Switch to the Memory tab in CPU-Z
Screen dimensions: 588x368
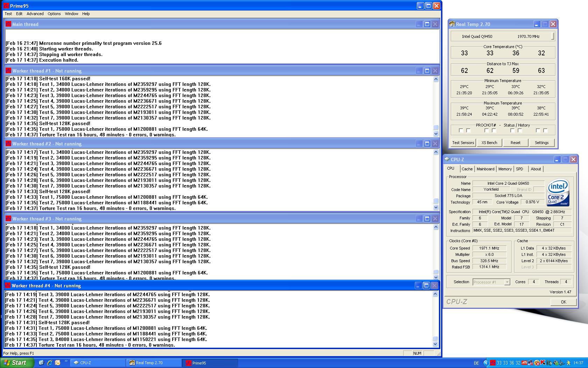(x=505, y=169)
